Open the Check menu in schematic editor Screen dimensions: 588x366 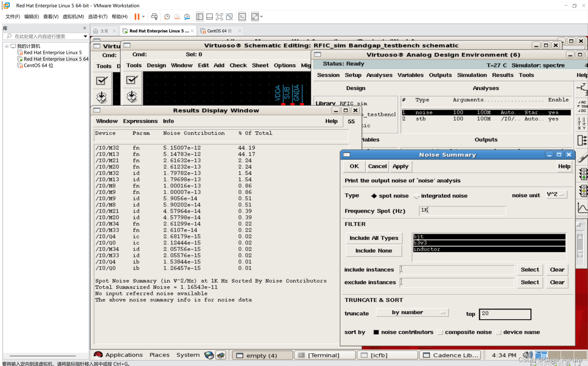238,65
